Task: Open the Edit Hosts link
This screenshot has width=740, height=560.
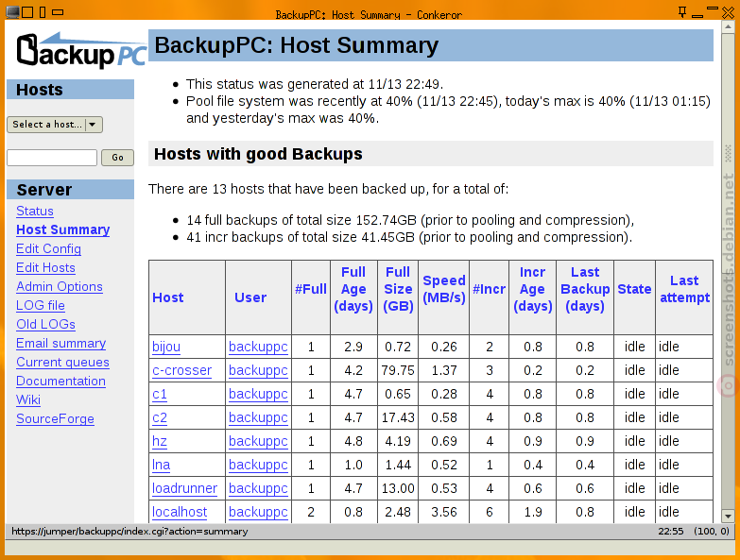Action: click(x=45, y=268)
